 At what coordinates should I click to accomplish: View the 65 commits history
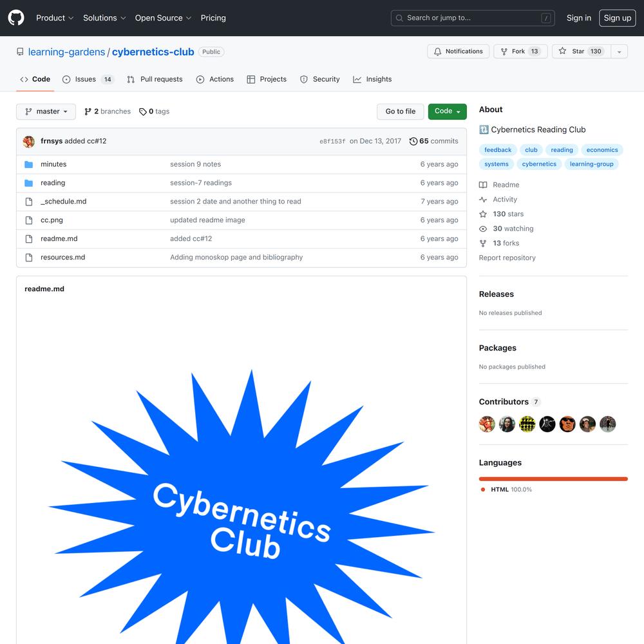433,141
